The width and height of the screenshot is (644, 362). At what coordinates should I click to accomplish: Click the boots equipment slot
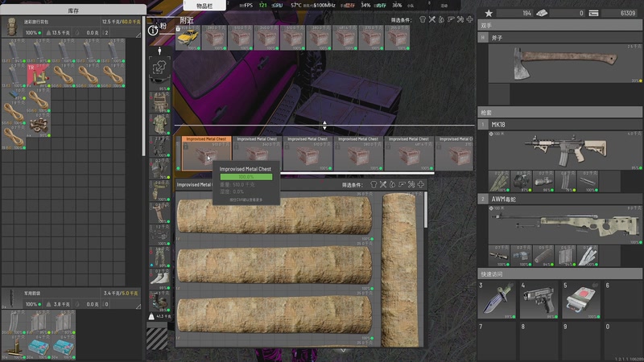159,301
